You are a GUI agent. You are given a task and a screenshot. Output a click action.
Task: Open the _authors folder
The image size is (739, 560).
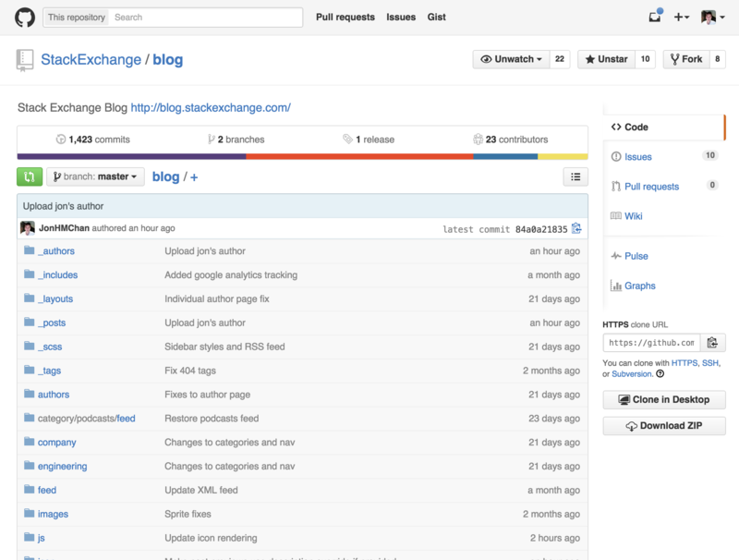[x=56, y=251]
